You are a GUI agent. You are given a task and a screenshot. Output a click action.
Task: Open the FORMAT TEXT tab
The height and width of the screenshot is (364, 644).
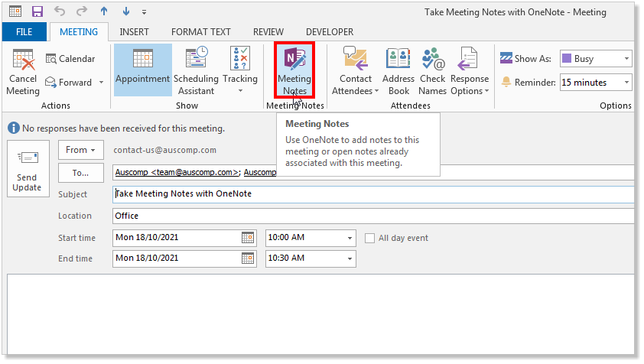pyautogui.click(x=201, y=31)
